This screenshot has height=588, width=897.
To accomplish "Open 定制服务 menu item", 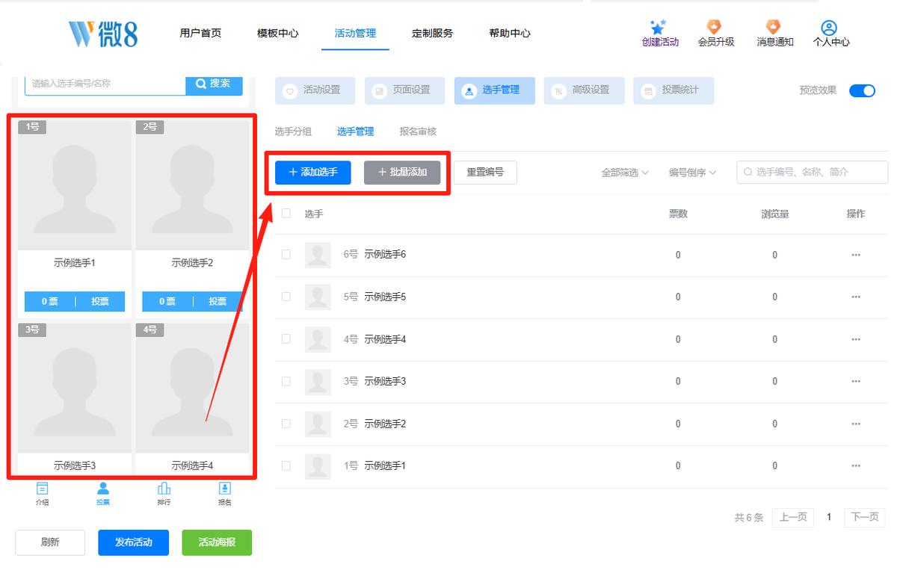I will (x=432, y=33).
